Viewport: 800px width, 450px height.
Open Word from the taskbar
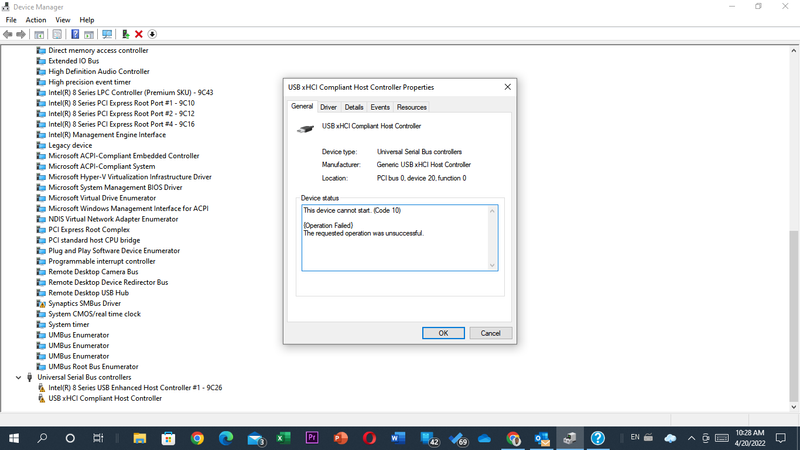(398, 438)
